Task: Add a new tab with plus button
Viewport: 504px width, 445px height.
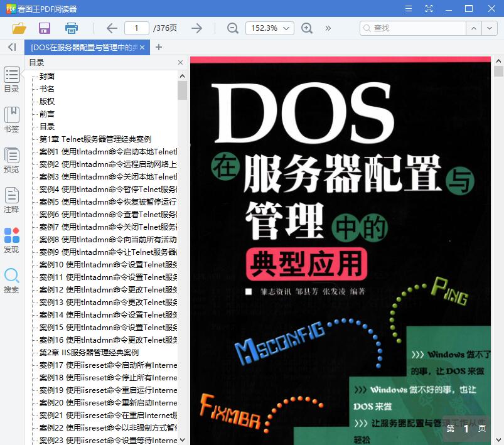Action: 158,47
